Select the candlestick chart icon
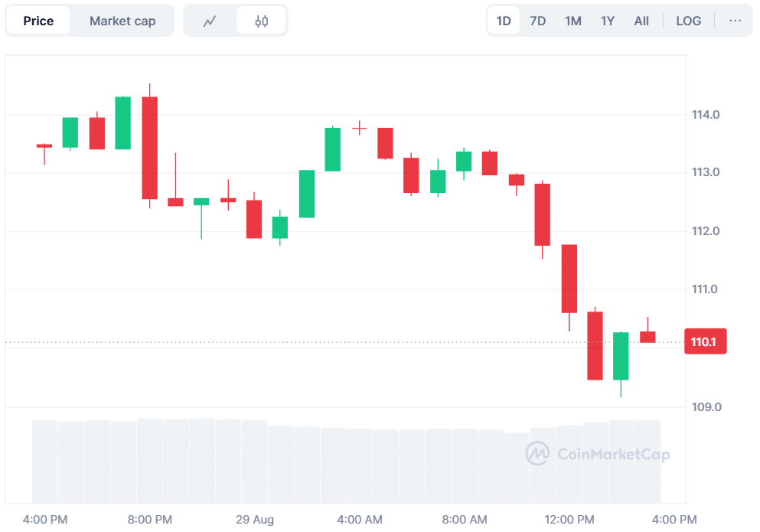Screen dimensions: 760x532 tap(262, 21)
